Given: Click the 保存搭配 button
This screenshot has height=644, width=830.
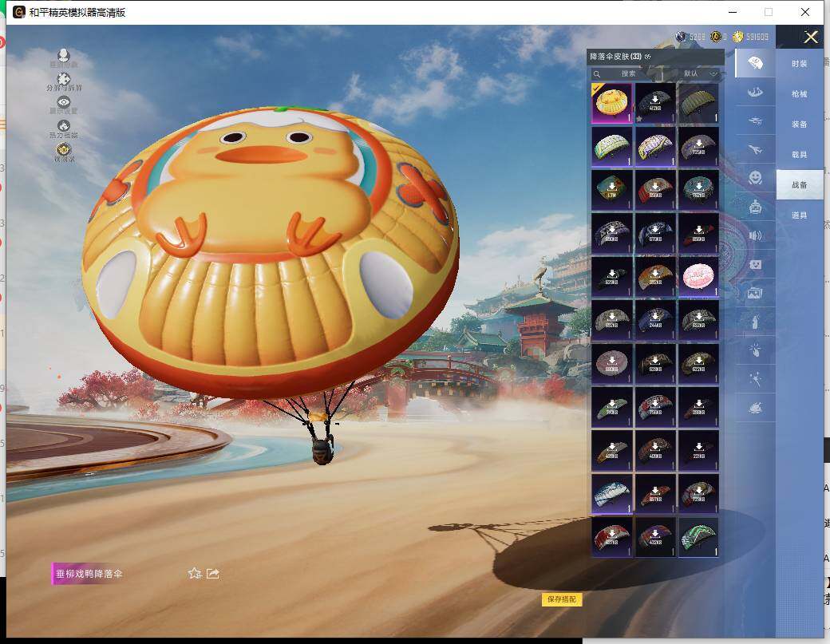Looking at the screenshot, I should click(562, 599).
